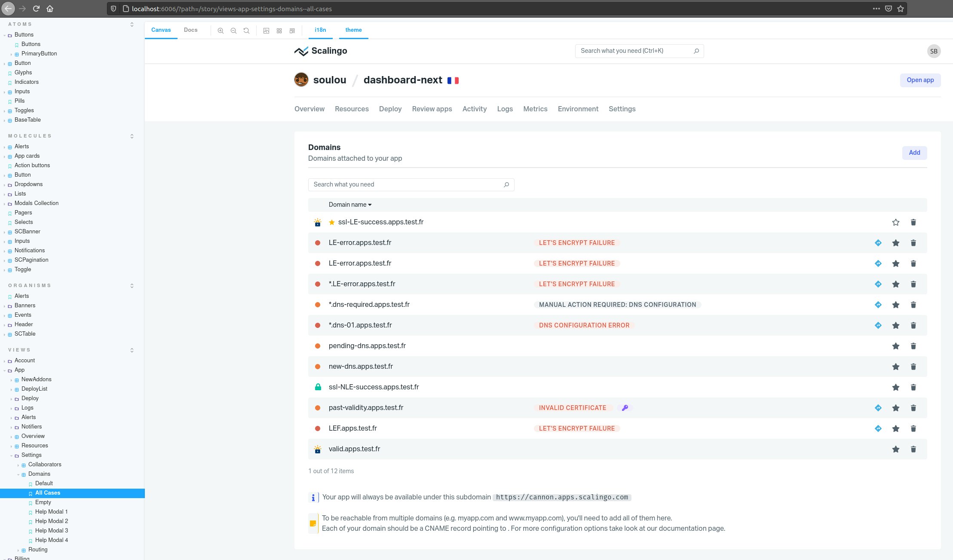Toggle the theme tab in Storybook toolbar

click(353, 29)
